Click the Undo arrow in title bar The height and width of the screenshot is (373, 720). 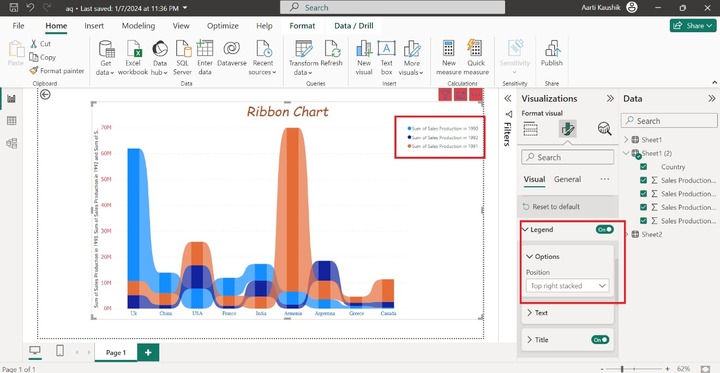30,7
